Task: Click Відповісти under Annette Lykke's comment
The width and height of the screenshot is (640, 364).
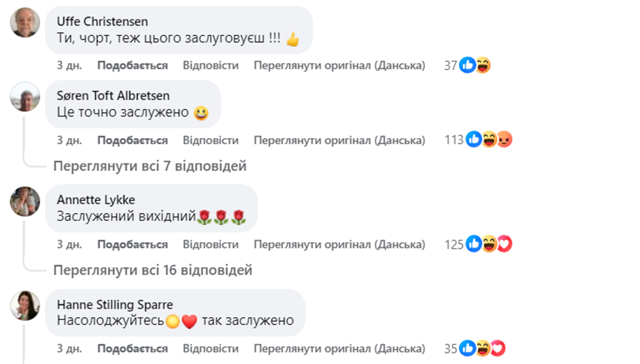Action: 210,244
